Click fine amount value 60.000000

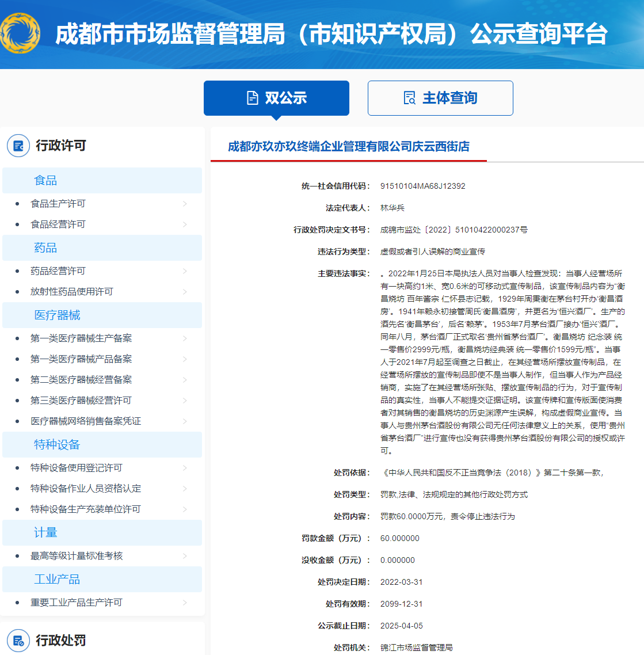[x=399, y=538]
